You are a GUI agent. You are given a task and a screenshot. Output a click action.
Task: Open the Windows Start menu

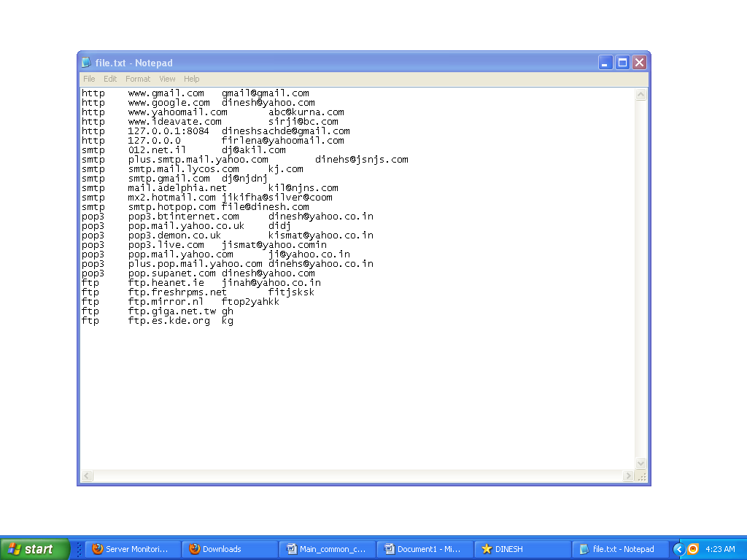(34, 549)
